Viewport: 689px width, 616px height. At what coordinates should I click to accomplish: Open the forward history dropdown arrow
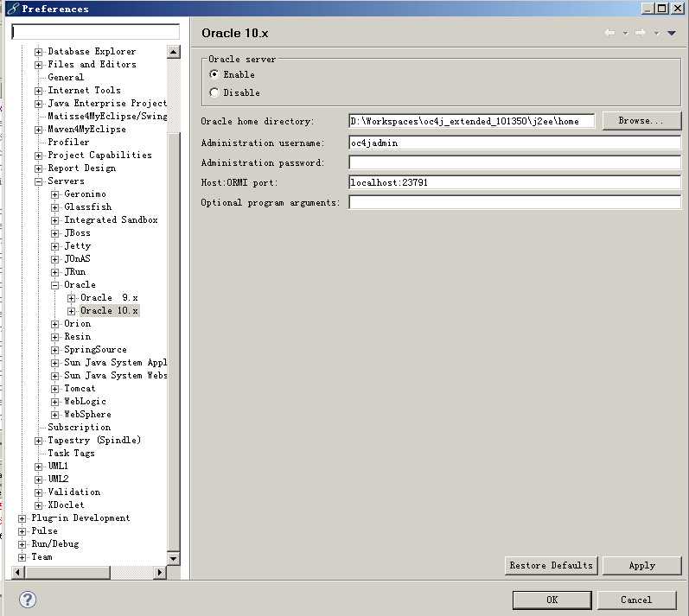tap(656, 33)
